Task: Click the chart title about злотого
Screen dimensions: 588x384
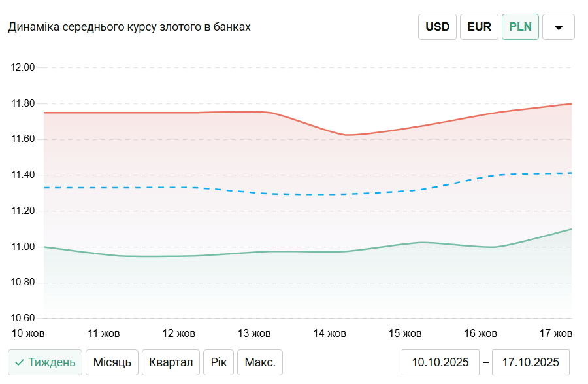Action: click(x=129, y=27)
